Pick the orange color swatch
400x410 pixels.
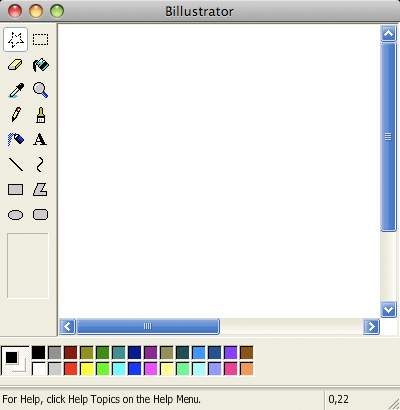(x=246, y=369)
